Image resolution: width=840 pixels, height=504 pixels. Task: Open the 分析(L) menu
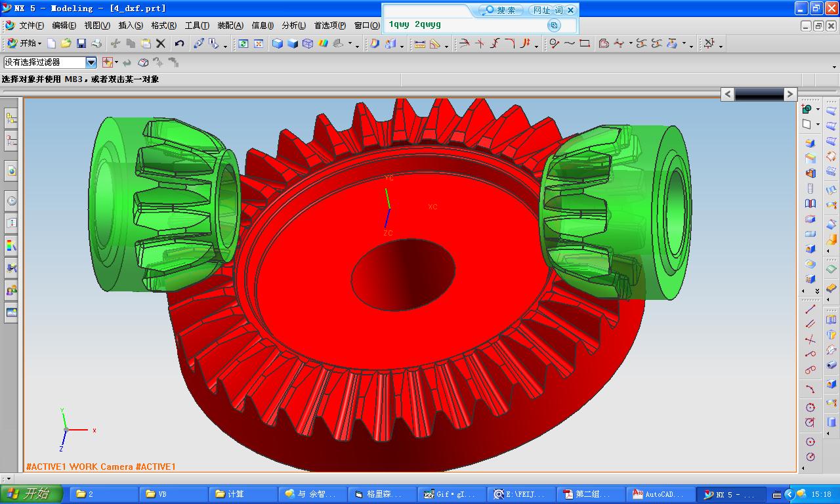tap(293, 26)
